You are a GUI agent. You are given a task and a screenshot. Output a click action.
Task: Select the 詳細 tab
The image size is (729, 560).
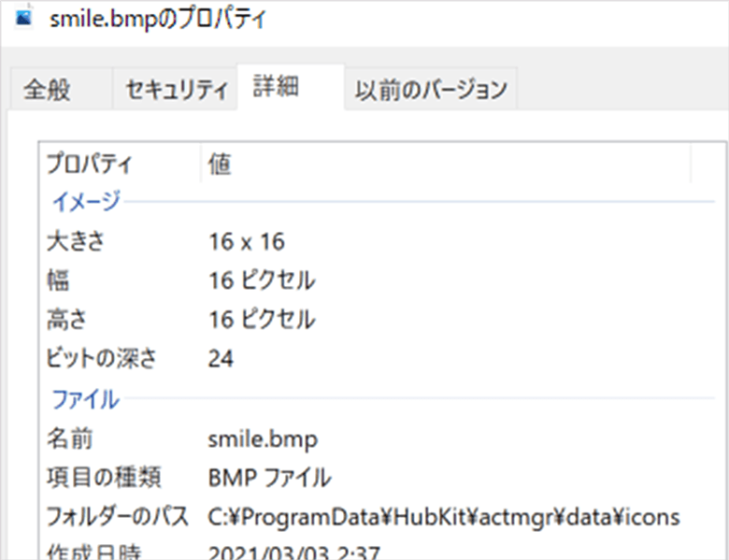click(x=291, y=87)
